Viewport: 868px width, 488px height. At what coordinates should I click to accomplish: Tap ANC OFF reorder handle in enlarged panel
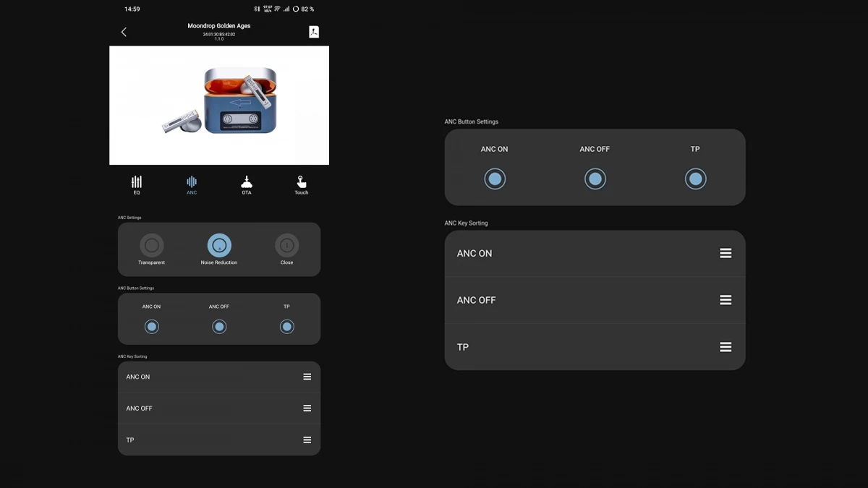726,300
